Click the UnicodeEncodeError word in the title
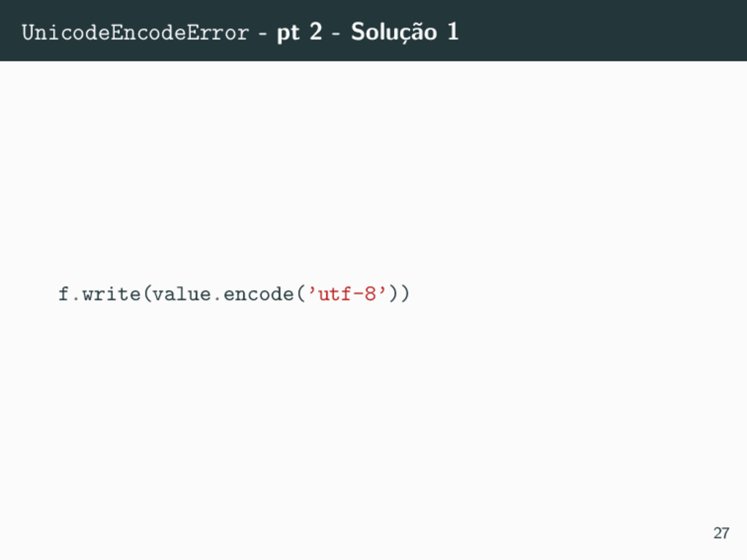Image resolution: width=747 pixels, height=560 pixels. pos(135,32)
